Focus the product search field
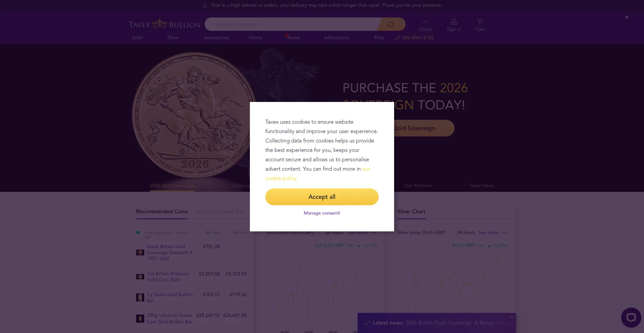Viewport: 644px width, 333px height. point(292,24)
